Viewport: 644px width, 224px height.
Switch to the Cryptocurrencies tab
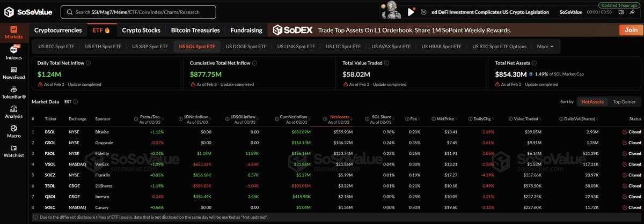point(58,31)
